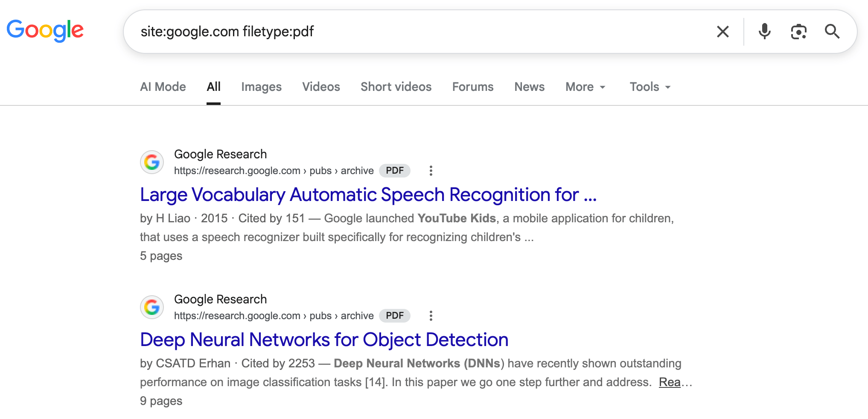Switch to Images tab

click(x=261, y=87)
